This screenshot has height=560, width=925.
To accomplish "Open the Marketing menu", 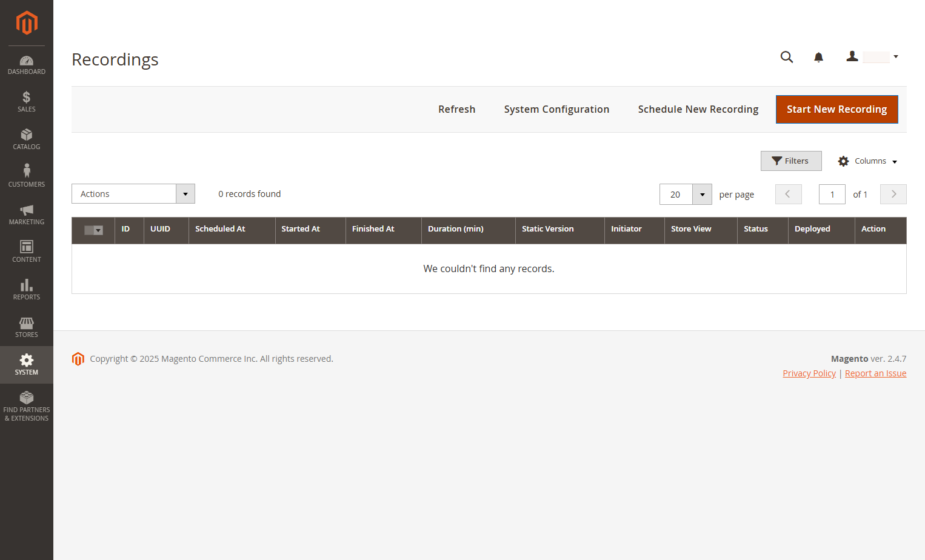I will coord(27,215).
